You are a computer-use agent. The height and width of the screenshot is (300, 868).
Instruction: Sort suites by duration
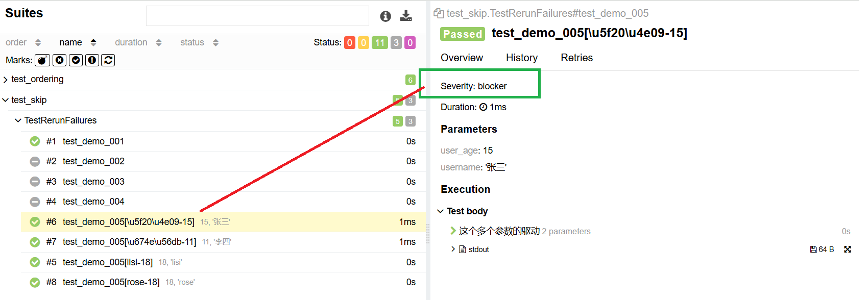coord(138,42)
